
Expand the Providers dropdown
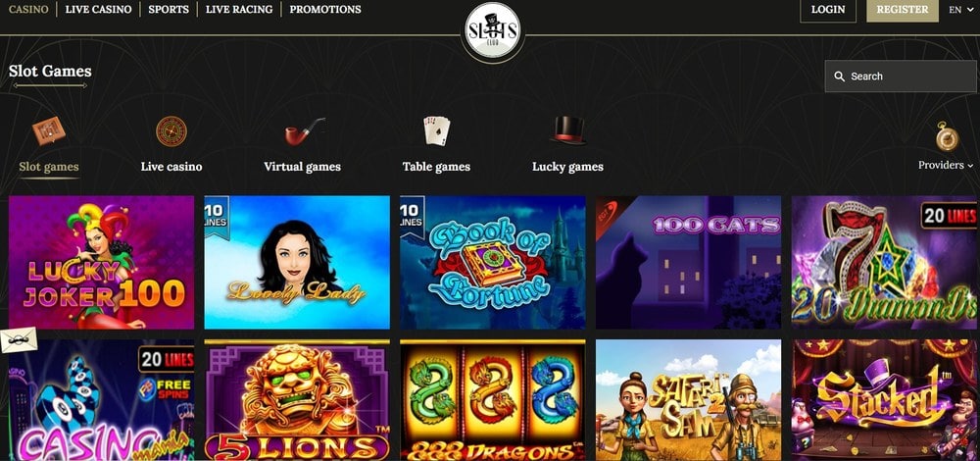pos(946,165)
